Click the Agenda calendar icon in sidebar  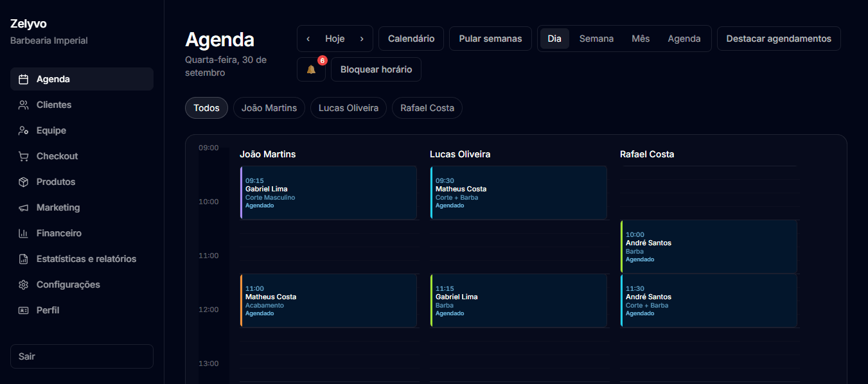click(23, 80)
